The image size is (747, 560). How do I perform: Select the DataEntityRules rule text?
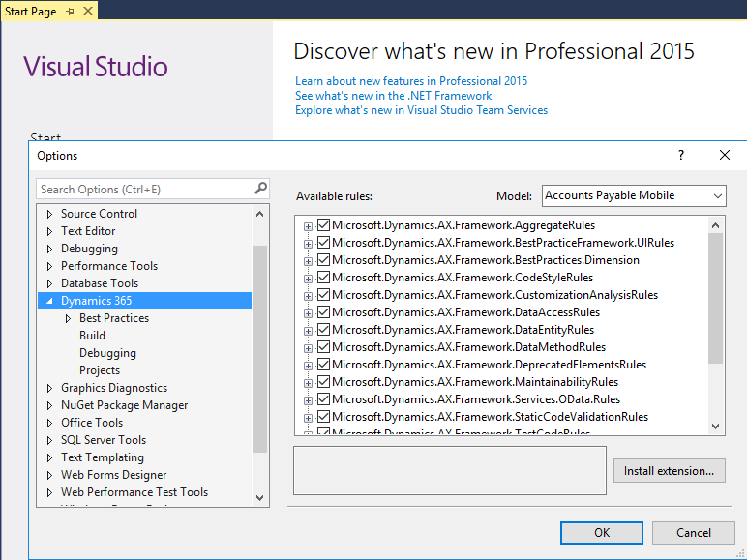tap(463, 330)
